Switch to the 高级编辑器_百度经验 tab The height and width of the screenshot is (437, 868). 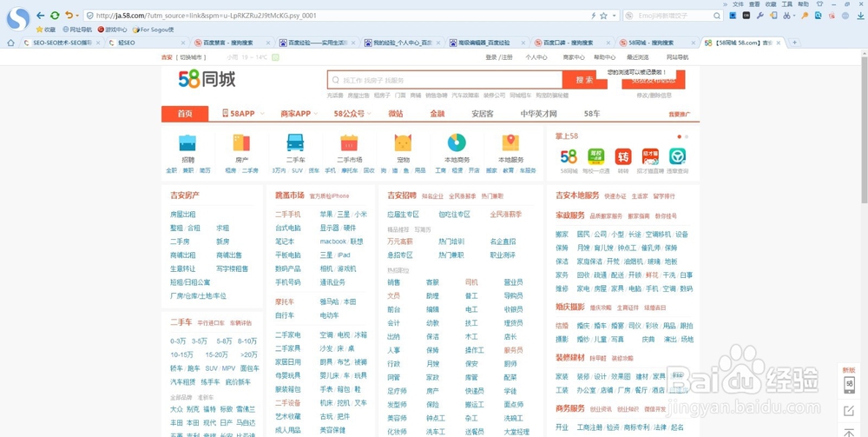(487, 43)
